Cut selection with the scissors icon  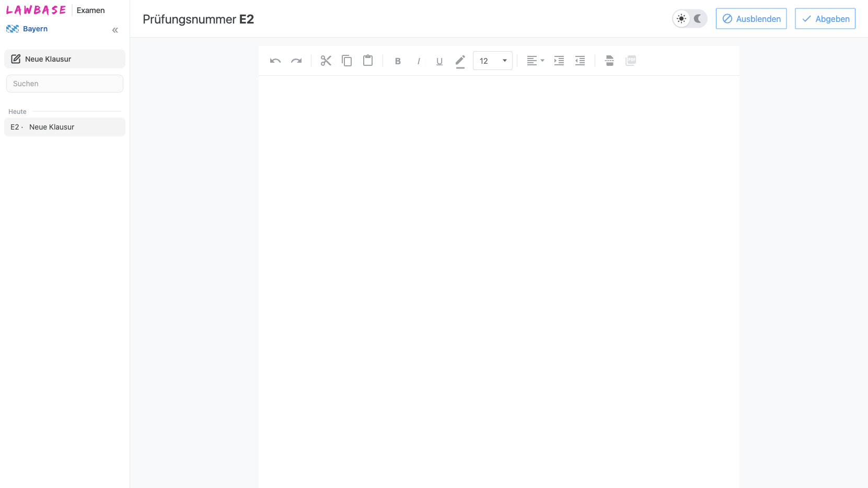point(326,61)
